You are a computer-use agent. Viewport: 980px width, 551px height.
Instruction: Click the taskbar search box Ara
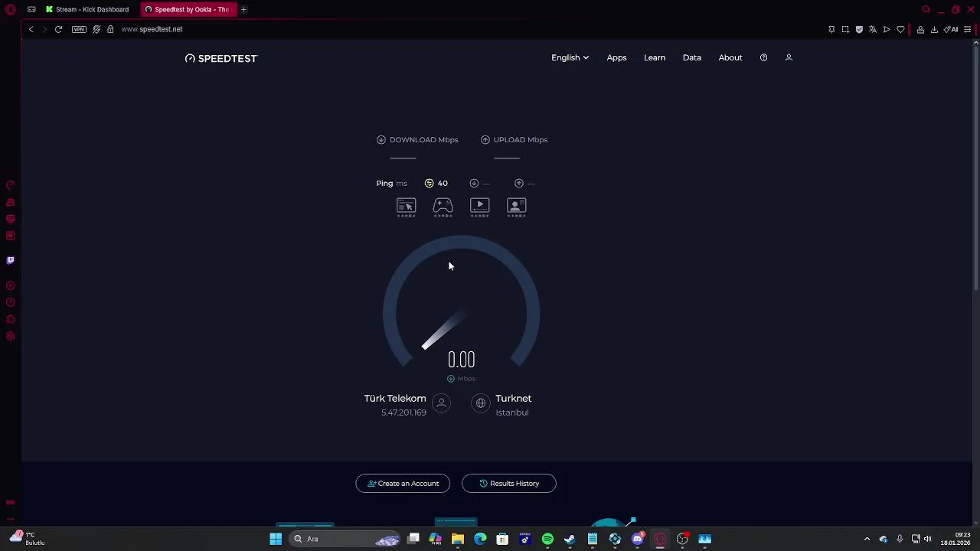pyautogui.click(x=345, y=539)
